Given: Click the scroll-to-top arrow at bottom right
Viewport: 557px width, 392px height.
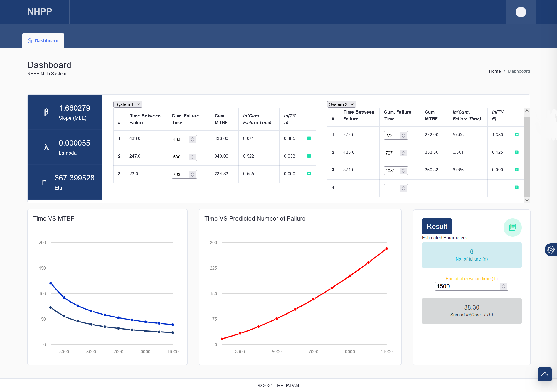Looking at the screenshot, I should [545, 374].
